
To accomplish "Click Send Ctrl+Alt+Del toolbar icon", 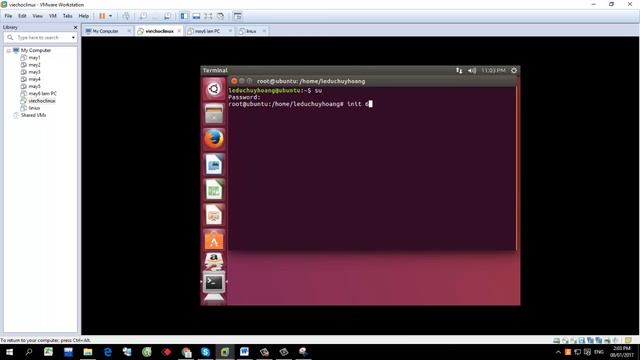I will (x=126, y=16).
